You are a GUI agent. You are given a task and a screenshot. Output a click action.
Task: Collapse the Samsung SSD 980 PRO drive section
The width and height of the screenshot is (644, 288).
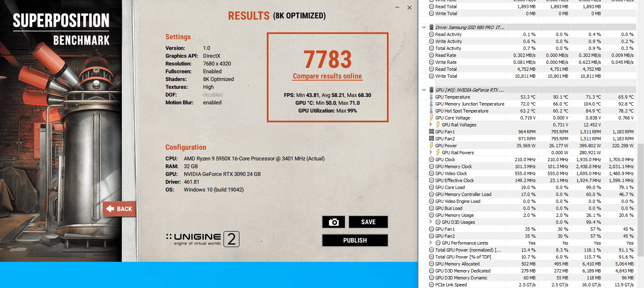point(424,27)
